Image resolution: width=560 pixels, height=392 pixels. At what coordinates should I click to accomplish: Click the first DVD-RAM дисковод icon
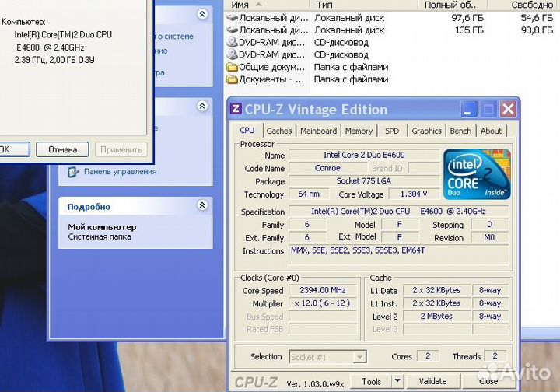pos(232,42)
